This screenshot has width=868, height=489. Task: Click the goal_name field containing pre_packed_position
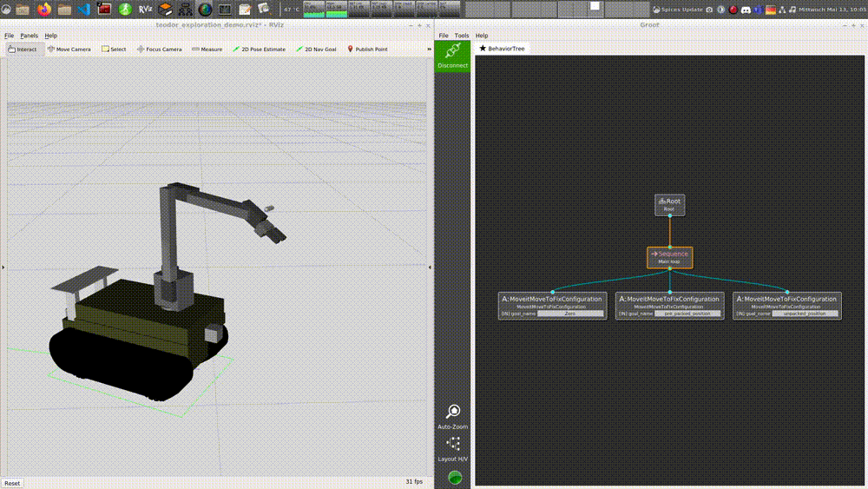[687, 314]
